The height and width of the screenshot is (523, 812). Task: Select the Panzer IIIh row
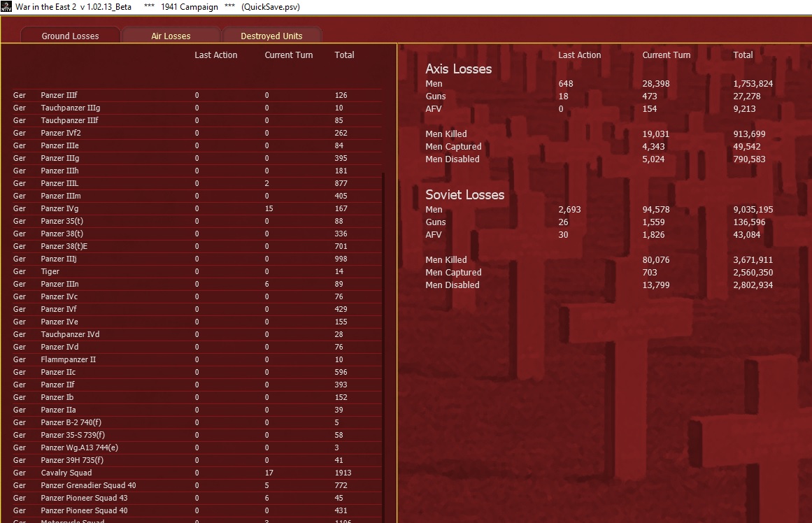(197, 171)
